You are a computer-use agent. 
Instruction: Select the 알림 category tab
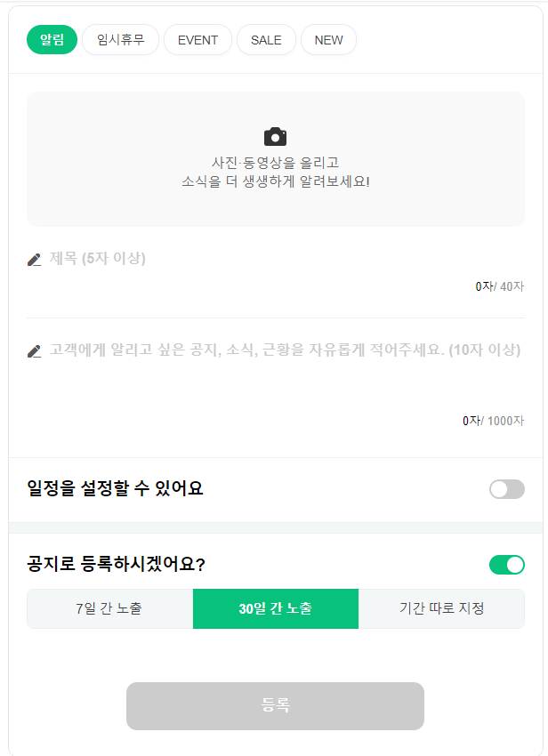pyautogui.click(x=52, y=39)
